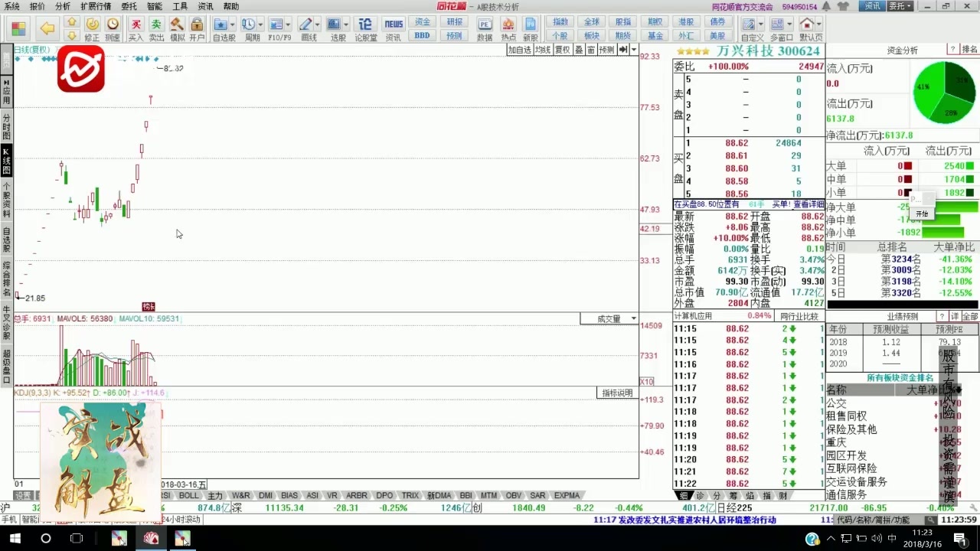Click the green capital flow pie chart
Viewport: 980px width, 551px height.
944,93
